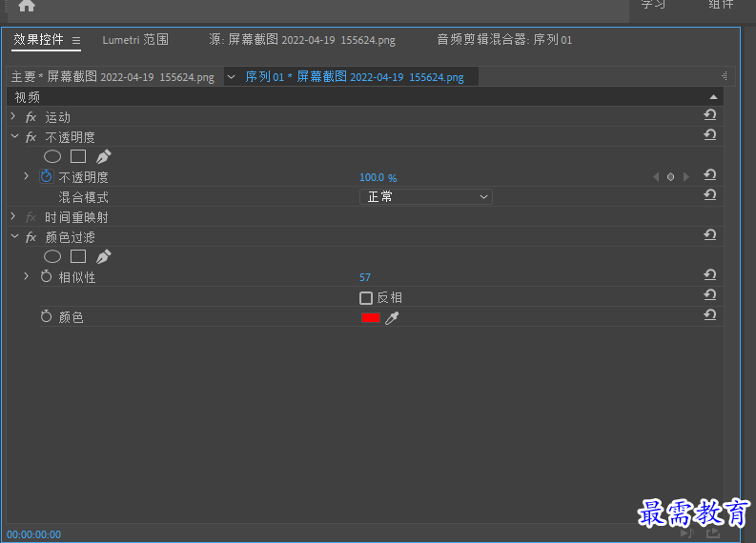Toggle the 不透明度 fx effect switch

pos(31,138)
